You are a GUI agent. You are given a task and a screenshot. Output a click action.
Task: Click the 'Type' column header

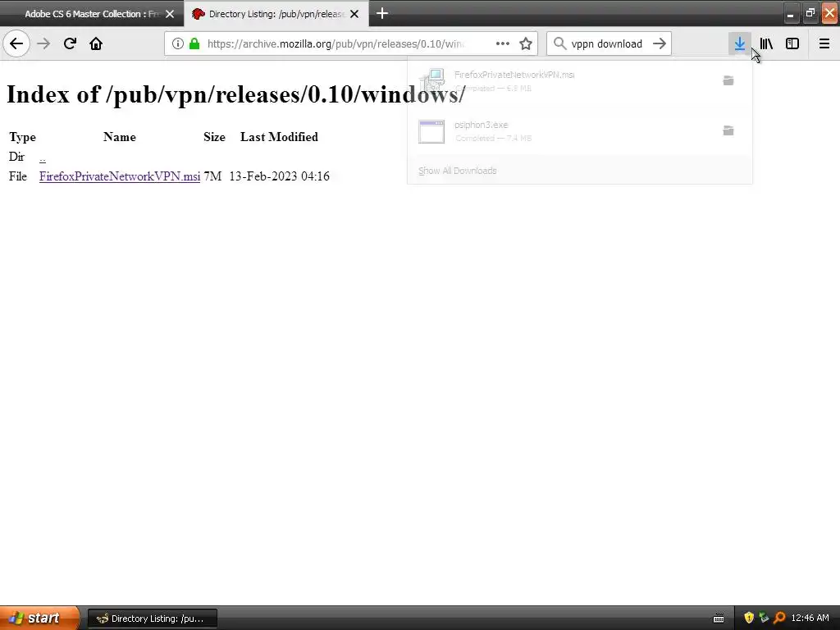point(22,137)
